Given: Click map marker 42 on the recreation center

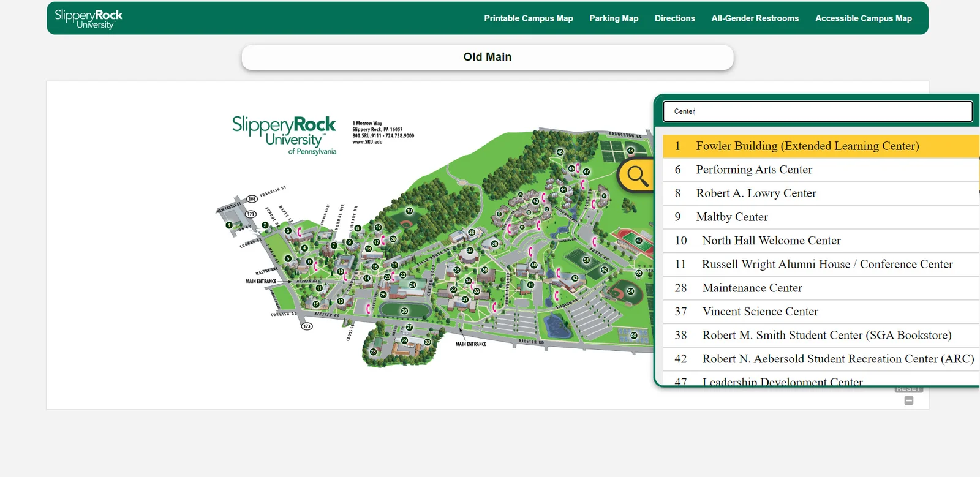Looking at the screenshot, I should coord(575,278).
